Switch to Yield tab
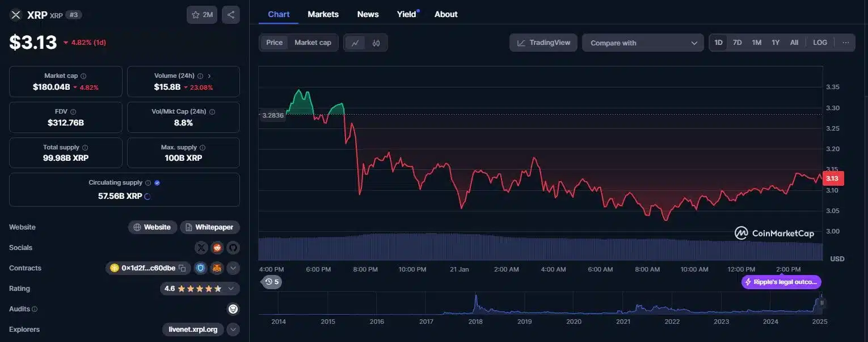This screenshot has height=342, width=868. (x=407, y=14)
